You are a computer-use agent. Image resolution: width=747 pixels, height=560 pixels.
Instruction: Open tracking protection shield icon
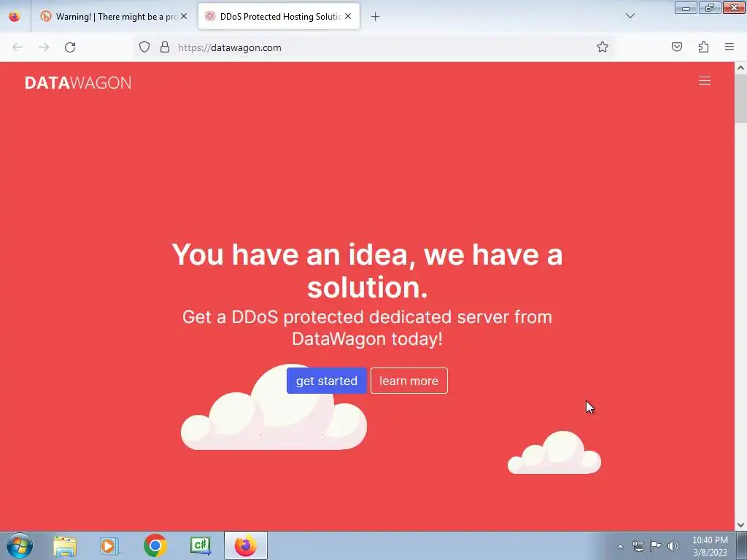pyautogui.click(x=144, y=47)
